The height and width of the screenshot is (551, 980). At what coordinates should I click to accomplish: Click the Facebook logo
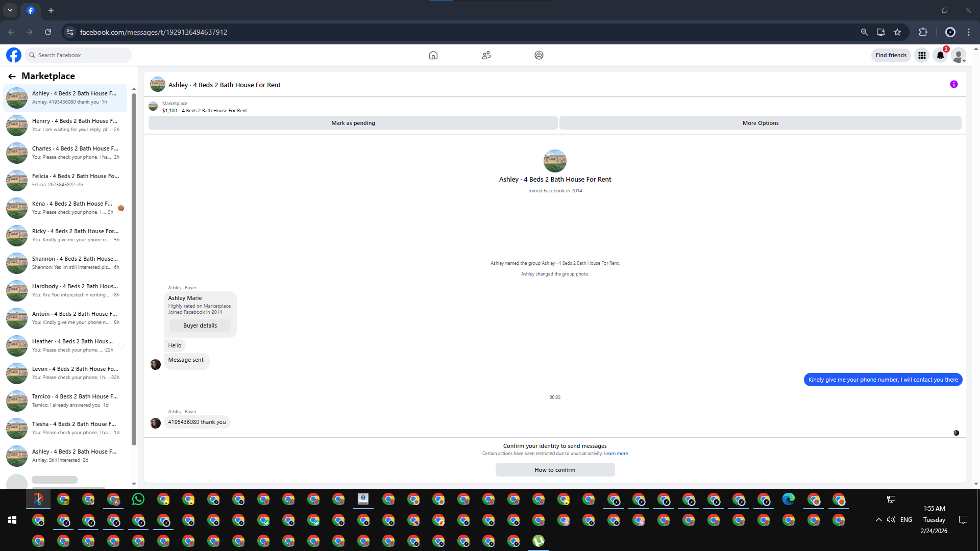tap(14, 55)
